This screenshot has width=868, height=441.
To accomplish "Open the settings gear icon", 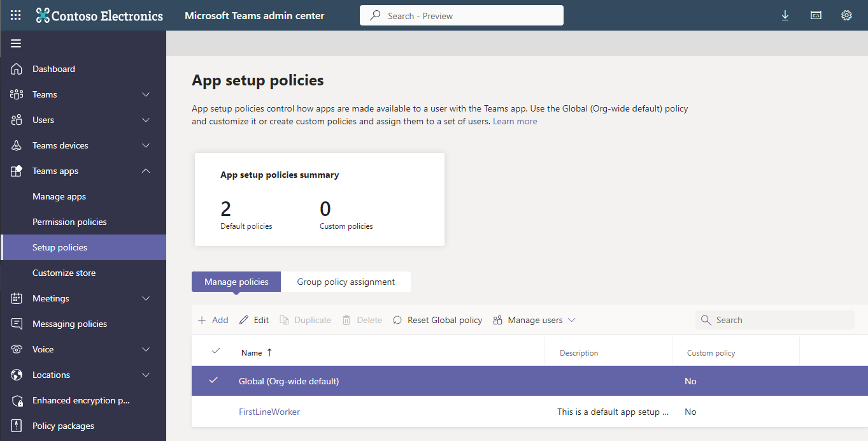I will tap(846, 15).
